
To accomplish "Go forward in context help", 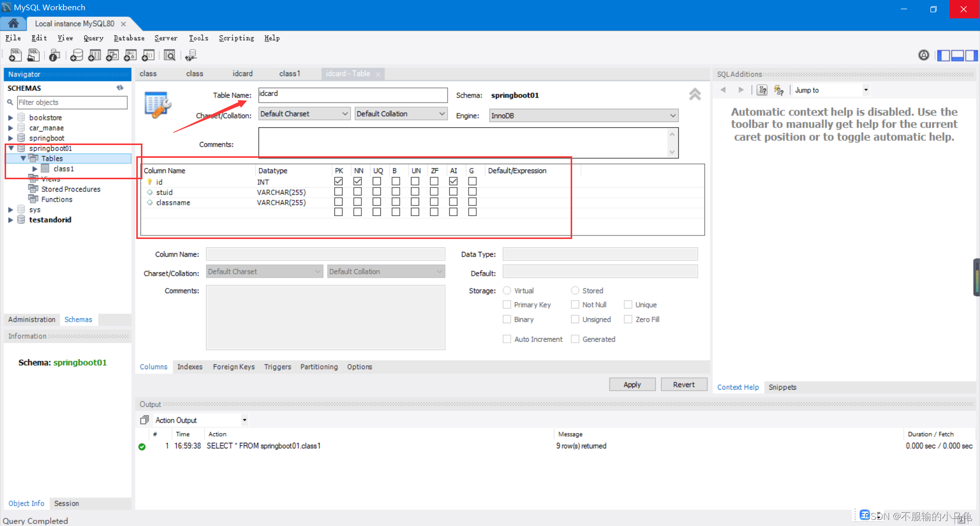I will [x=741, y=90].
